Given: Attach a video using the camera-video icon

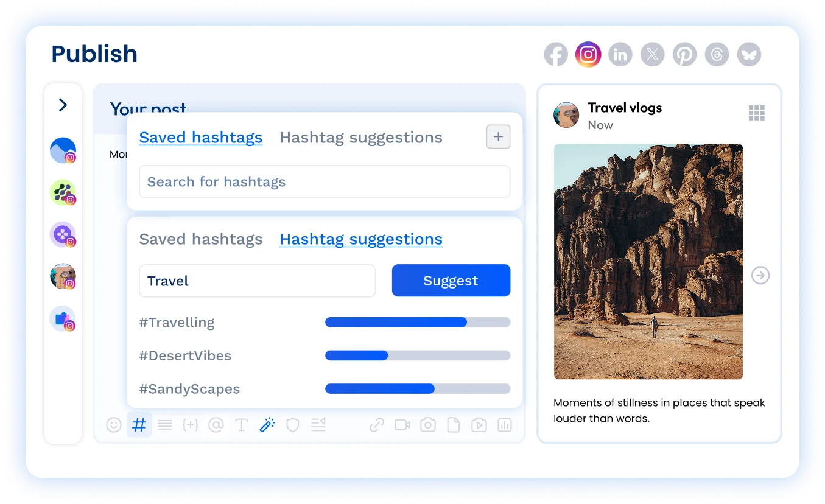Looking at the screenshot, I should click(401, 424).
